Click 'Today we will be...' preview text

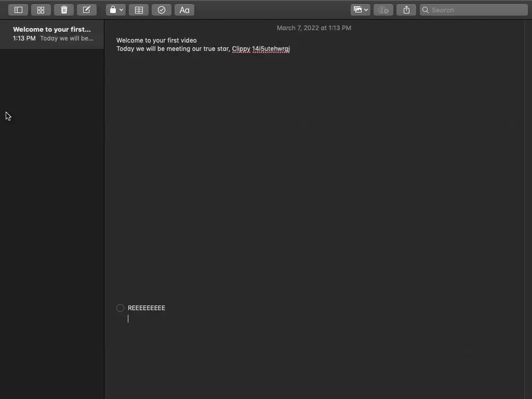pos(66,38)
